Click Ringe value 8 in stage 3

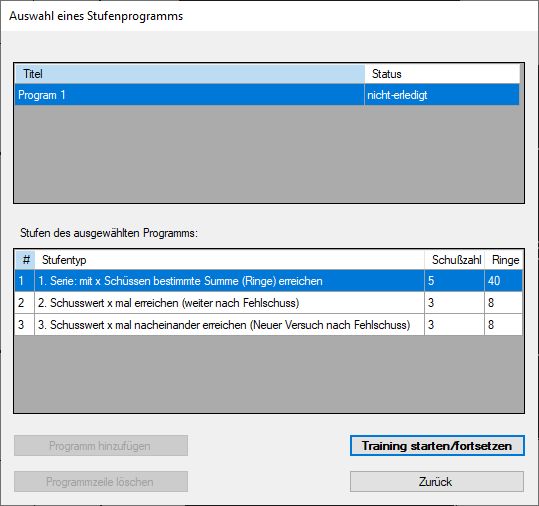[504, 324]
